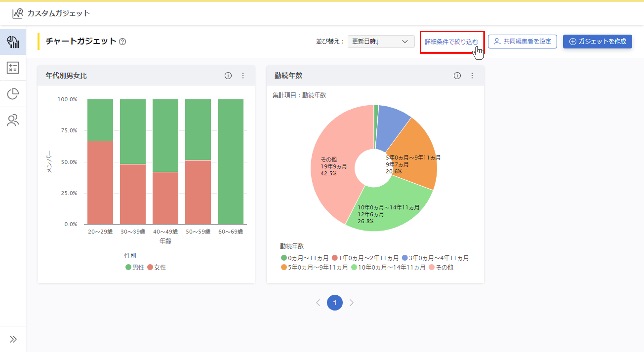Click the custom gadget header logo icon

coord(18,13)
